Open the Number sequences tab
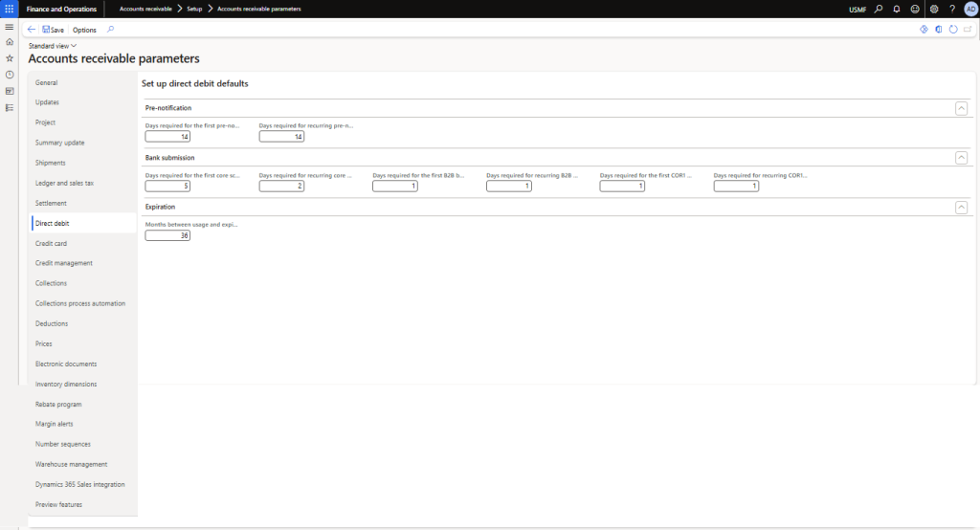The height and width of the screenshot is (530, 980). coord(63,444)
